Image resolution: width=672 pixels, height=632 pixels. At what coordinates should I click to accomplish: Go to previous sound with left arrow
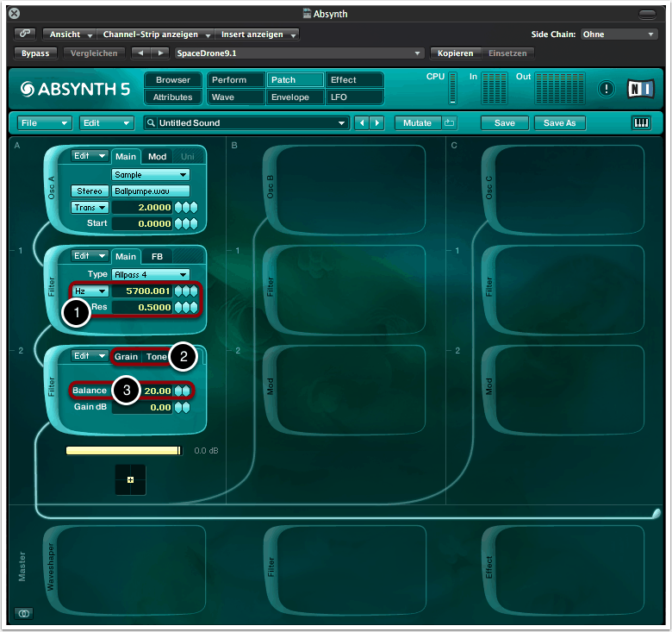[x=361, y=123]
